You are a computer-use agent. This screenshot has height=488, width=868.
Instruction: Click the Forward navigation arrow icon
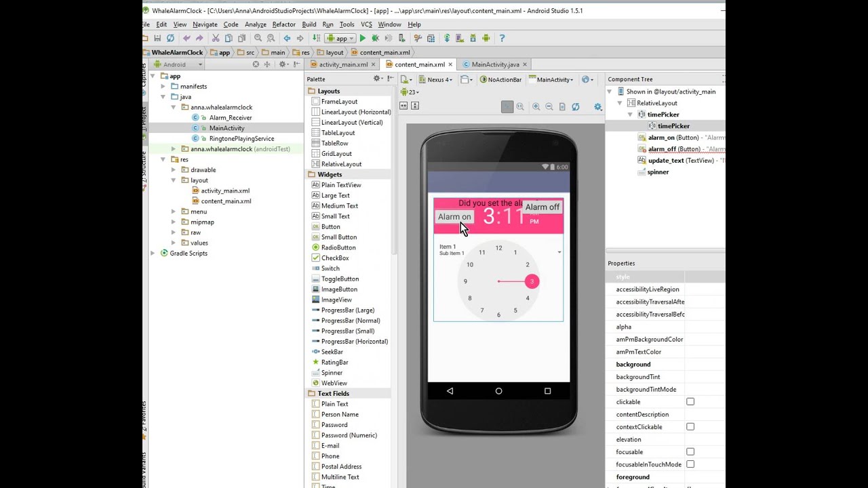pos(300,39)
